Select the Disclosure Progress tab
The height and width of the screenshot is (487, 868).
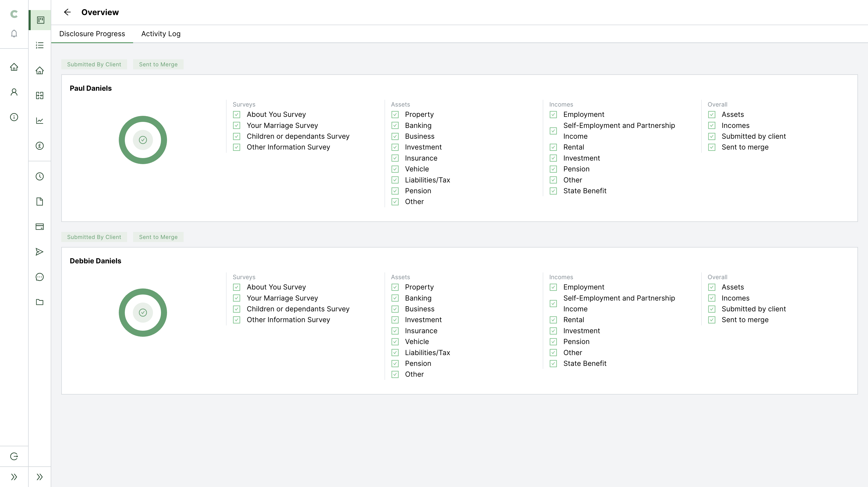point(92,34)
